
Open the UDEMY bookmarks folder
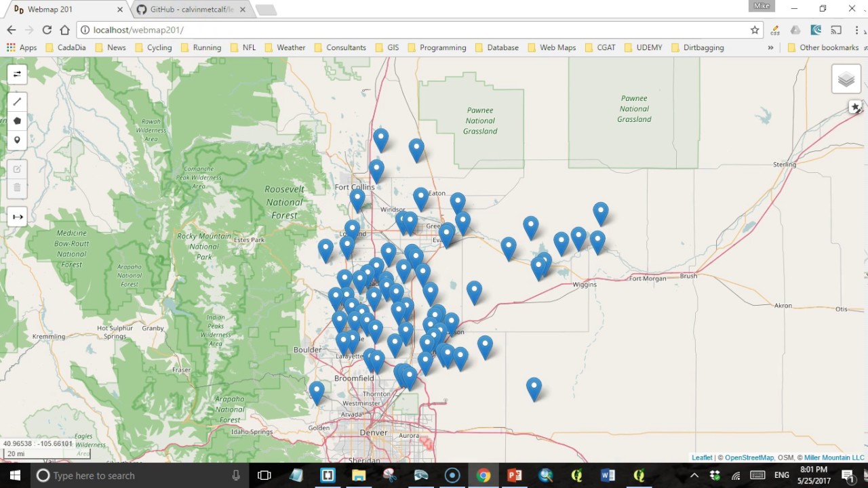643,47
